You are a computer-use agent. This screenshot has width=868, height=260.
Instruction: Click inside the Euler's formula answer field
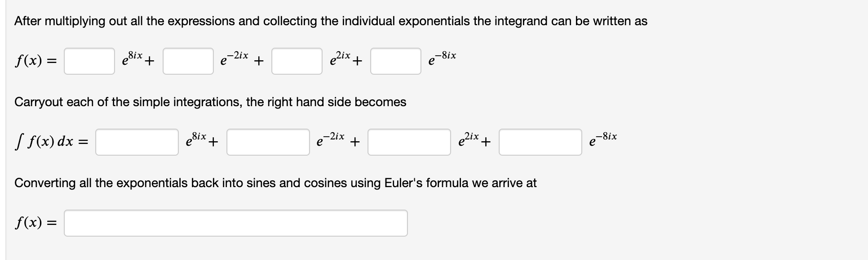coord(236,222)
